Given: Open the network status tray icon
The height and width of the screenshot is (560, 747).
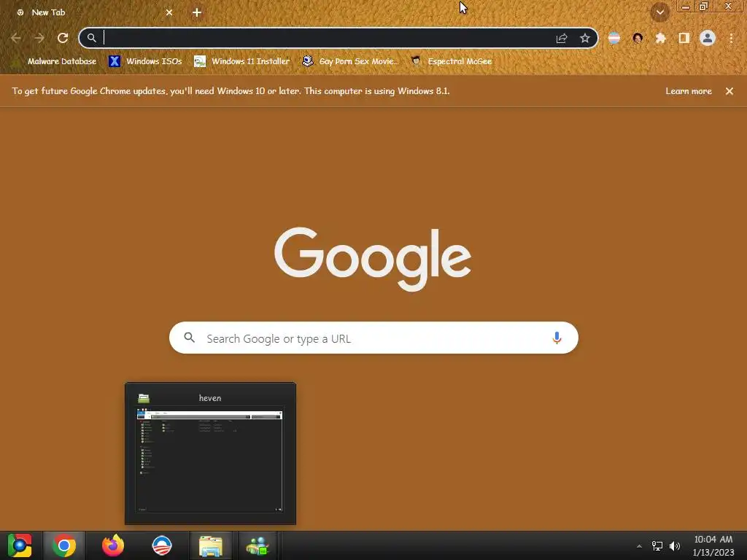Looking at the screenshot, I should coord(657,546).
